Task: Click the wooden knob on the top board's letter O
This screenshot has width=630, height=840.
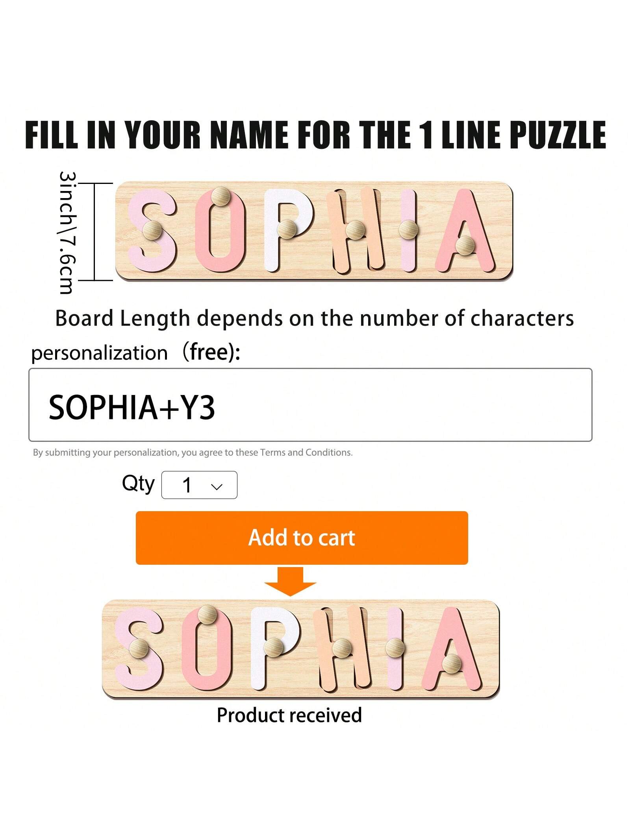Action: 221,196
